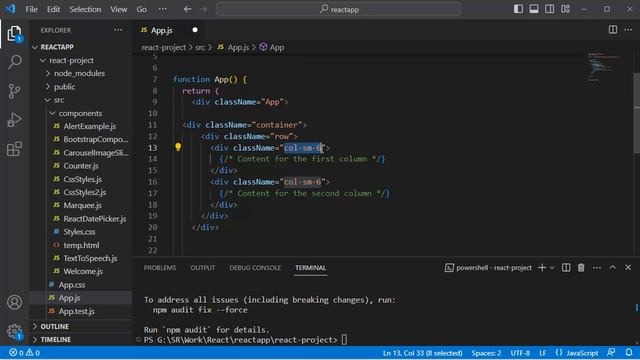Open the Selection menu
The width and height of the screenshot is (640, 360).
(x=85, y=9)
